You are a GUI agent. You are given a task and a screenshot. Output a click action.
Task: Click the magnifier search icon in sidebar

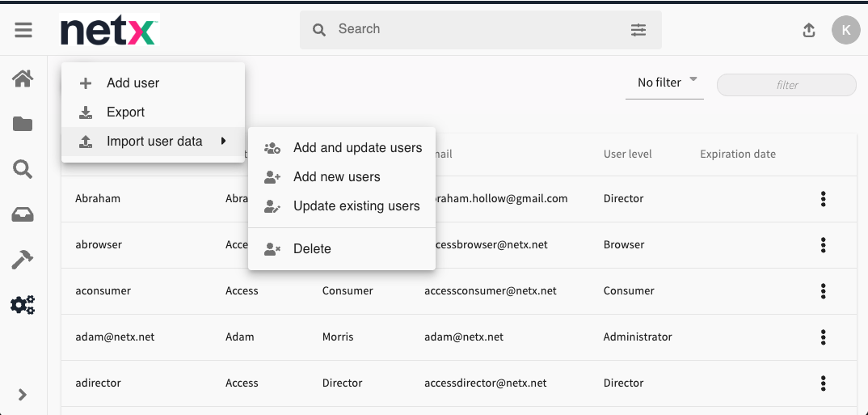click(x=23, y=169)
